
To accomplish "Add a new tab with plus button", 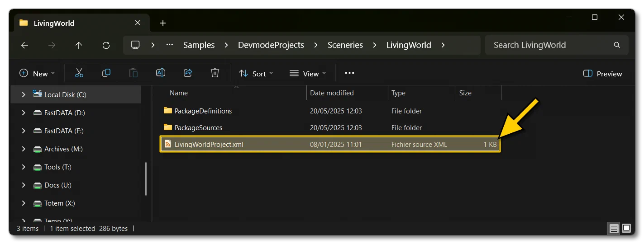I will [163, 23].
